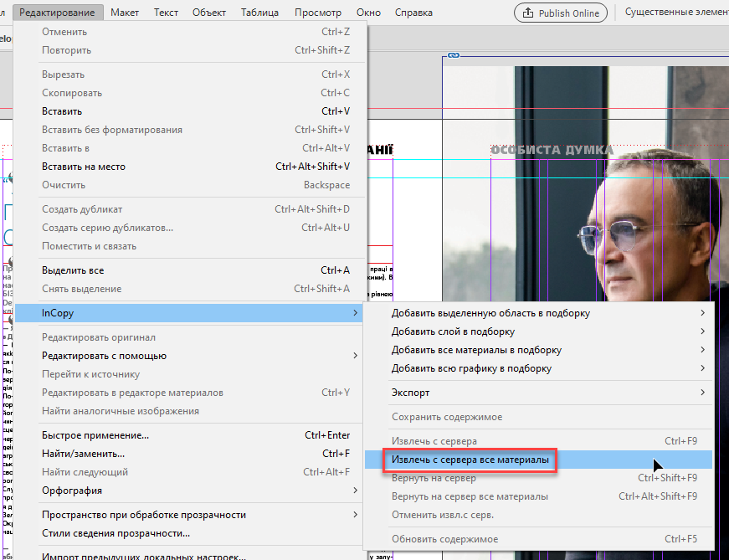Click the Ctrl+V shortcut label beside Вставить
This screenshot has height=560, width=729.
336,111
